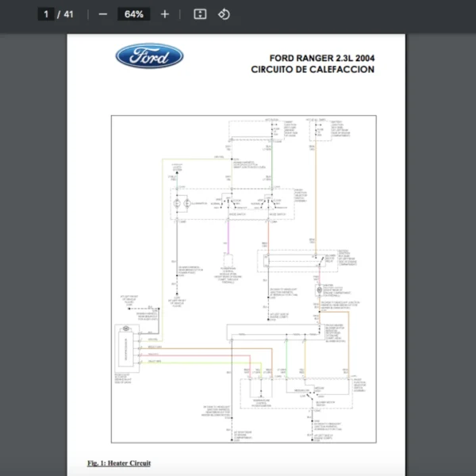Screen dimensions: 476x476
Task: Click the Ford oval logo
Action: (150, 56)
